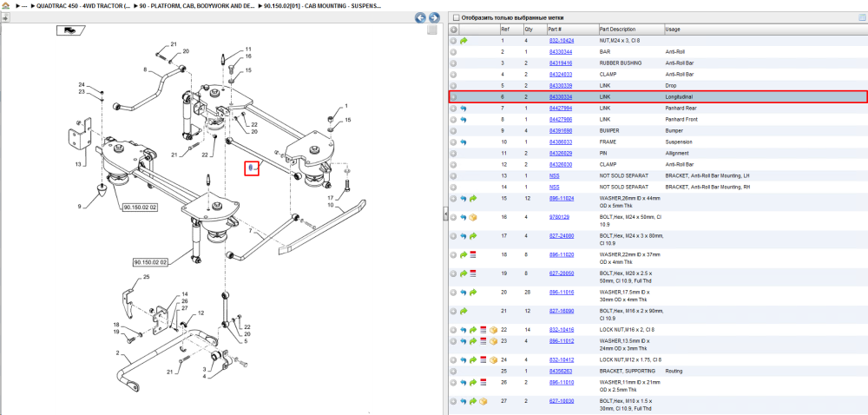This screenshot has height=415, width=868.
Task: Toggle circle marker for ref 14 NSS row
Action: click(453, 187)
